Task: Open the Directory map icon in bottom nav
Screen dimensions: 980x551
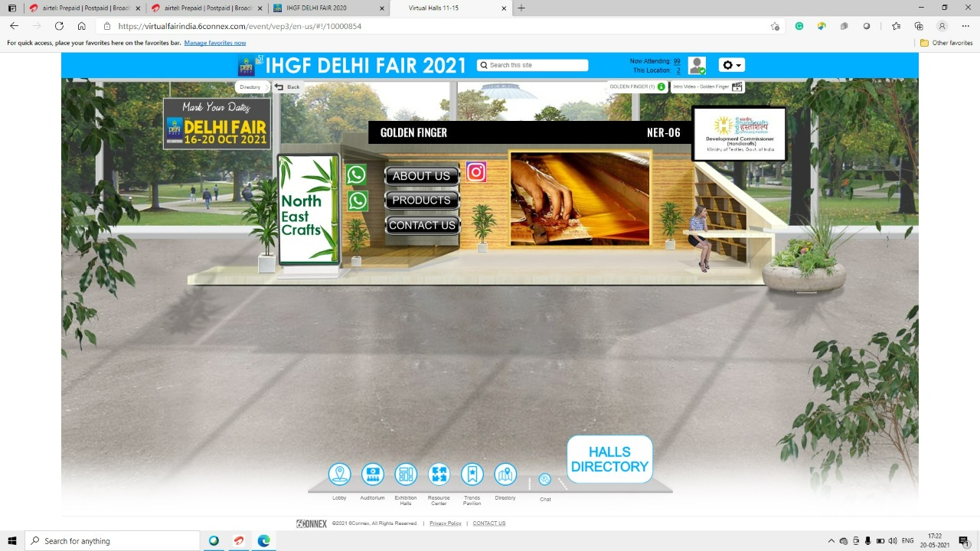Action: pos(505,474)
